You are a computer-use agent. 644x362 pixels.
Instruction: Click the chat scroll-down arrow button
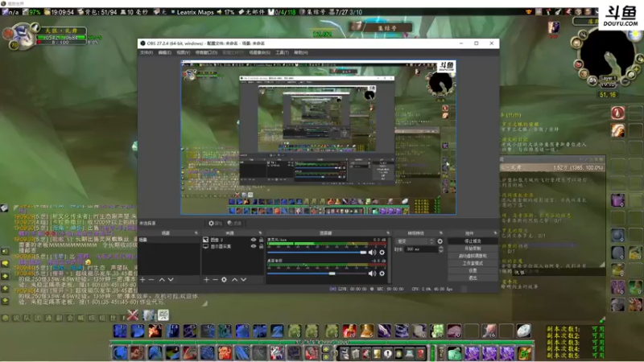pyautogui.click(x=6, y=289)
